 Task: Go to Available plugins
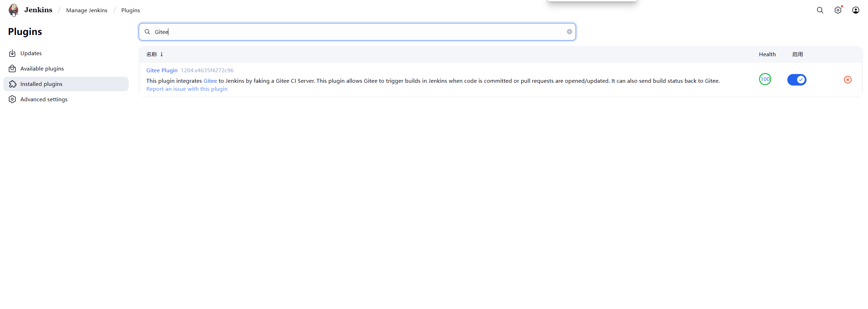pos(66,69)
